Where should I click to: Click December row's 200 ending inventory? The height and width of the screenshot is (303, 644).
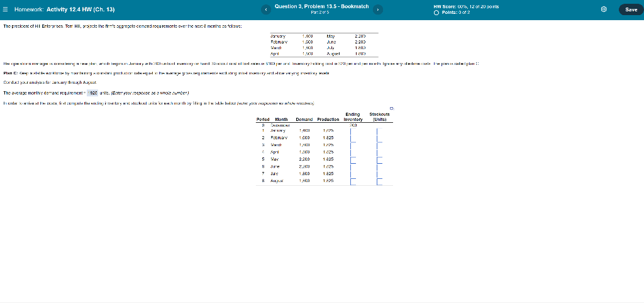353,125
